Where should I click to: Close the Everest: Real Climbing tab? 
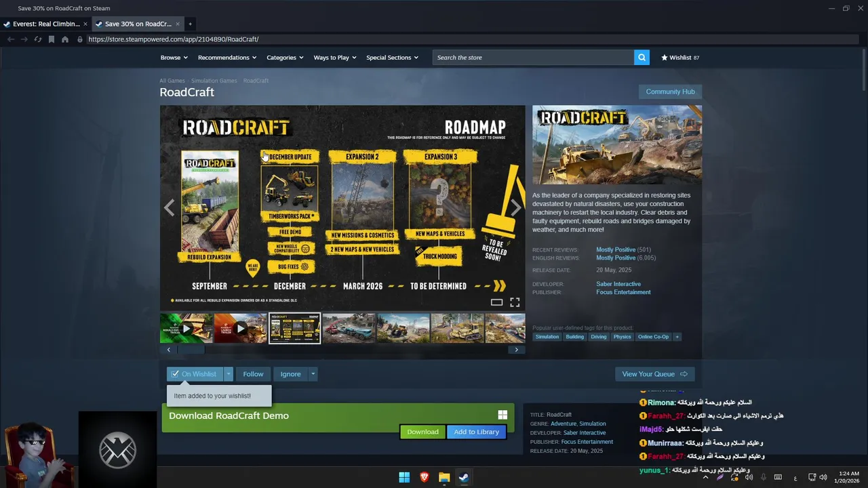(85, 24)
